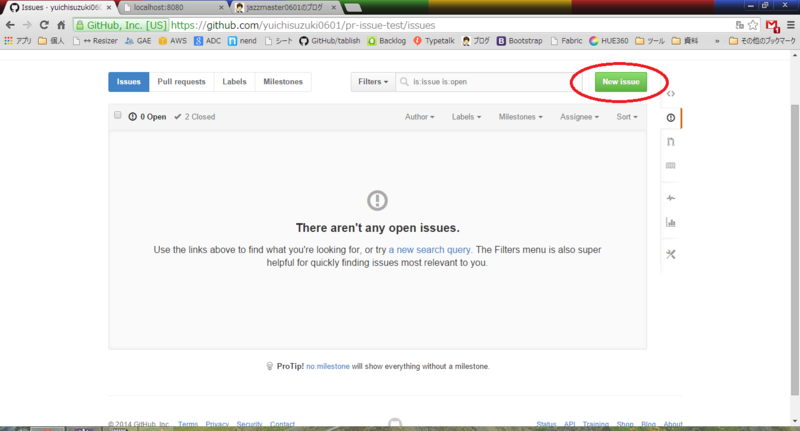The image size is (800, 431).
Task: Open the Fabric bookmark
Action: 566,41
